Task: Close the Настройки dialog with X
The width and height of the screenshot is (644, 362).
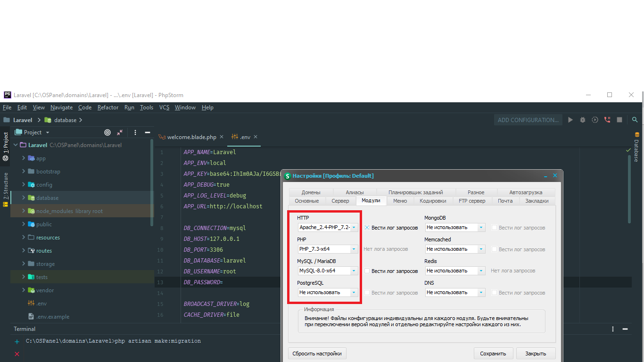Action: click(x=555, y=175)
